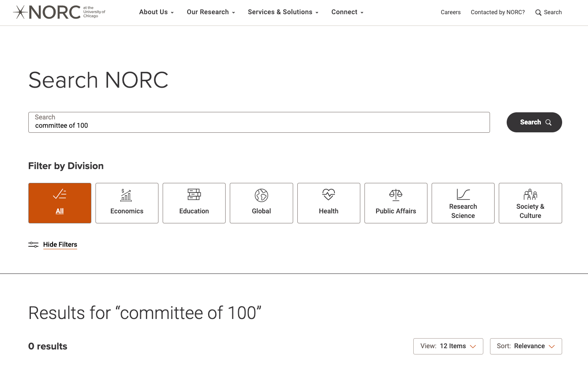Screen dimensions: 588x367
Task: Filter by Research Science division
Action: [x=463, y=203]
